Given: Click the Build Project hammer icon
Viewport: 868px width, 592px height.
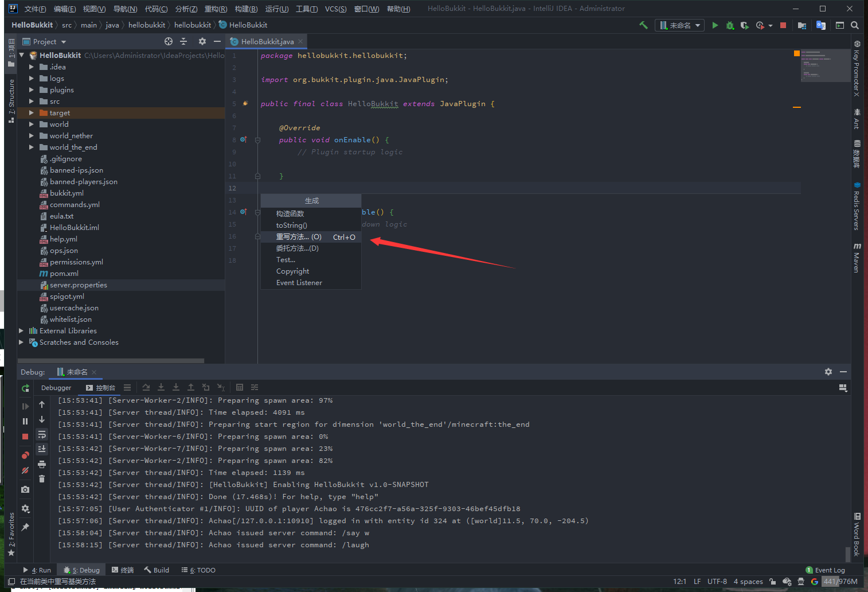Looking at the screenshot, I should pos(643,25).
